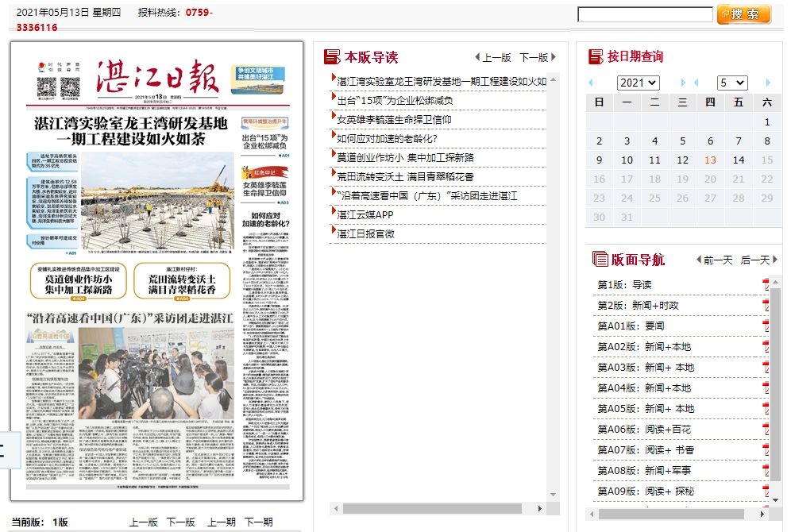Click down arrow of 版面导航 list scrollbar
791x532 pixels.
click(775, 500)
